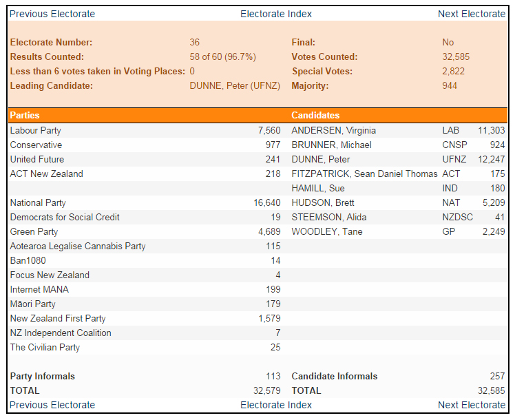Click the footer Next Electorate link
This screenshot has width=515, height=420.
point(471,405)
